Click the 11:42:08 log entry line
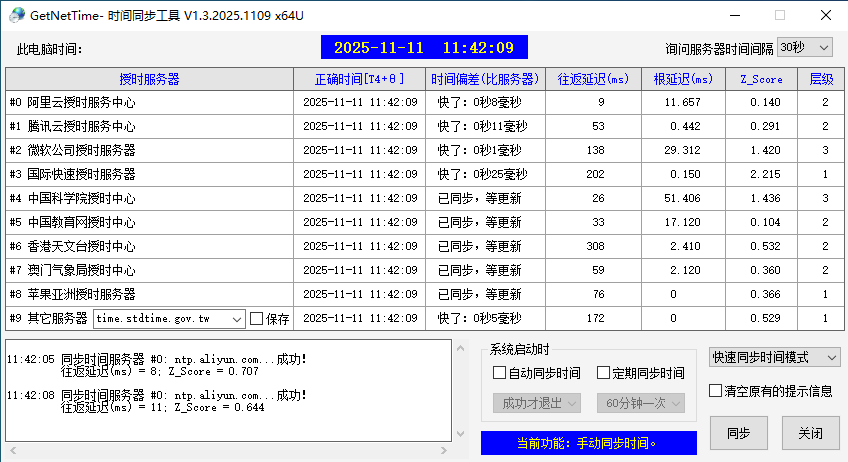Viewport: 848px width, 462px height. click(x=157, y=395)
